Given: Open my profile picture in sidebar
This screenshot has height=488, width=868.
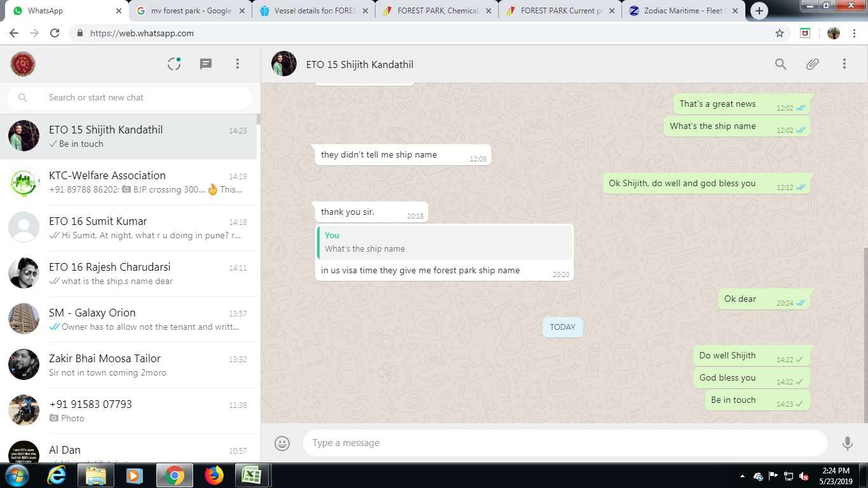Looking at the screenshot, I should (23, 64).
